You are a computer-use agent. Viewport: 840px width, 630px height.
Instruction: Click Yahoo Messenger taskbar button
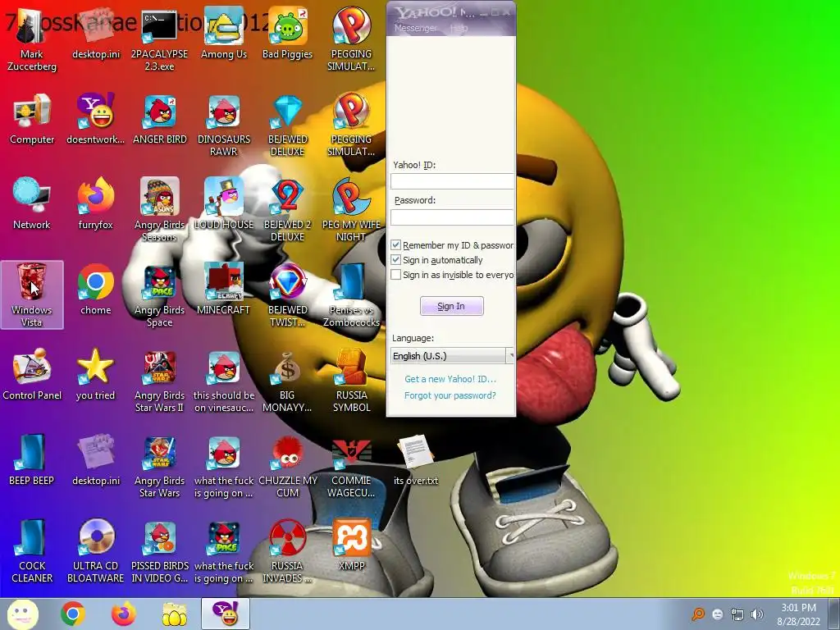point(226,614)
